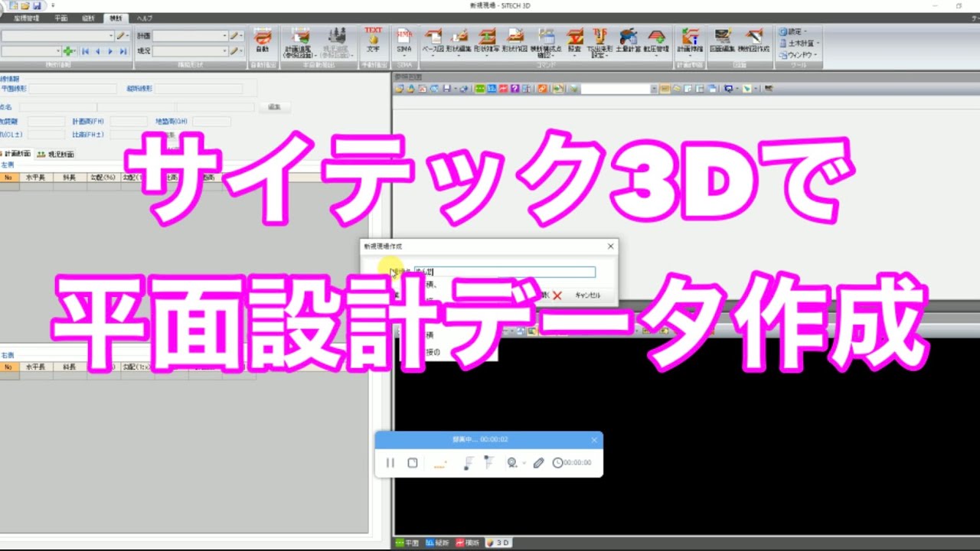Open the second-row left ribbon combo box

tap(57, 51)
